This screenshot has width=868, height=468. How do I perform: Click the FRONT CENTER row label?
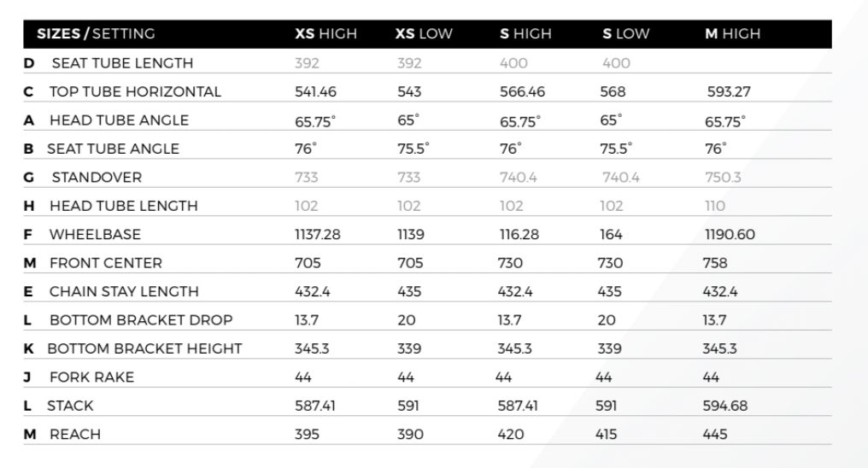pyautogui.click(x=105, y=263)
